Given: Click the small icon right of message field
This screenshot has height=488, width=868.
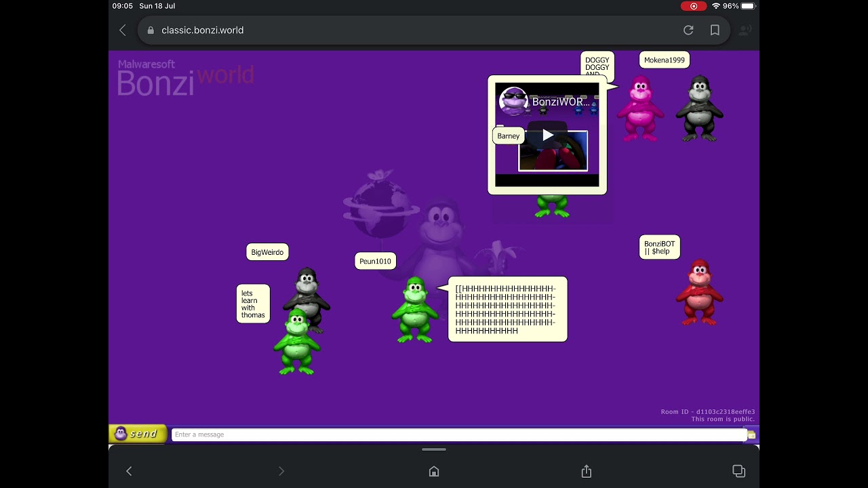Looking at the screenshot, I should 751,434.
